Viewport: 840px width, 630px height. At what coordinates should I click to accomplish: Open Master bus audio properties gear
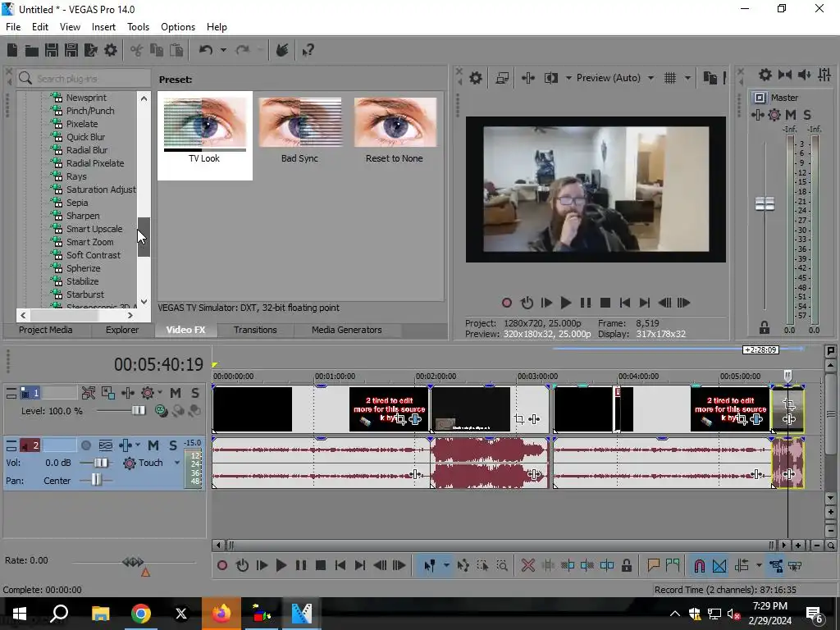[765, 75]
